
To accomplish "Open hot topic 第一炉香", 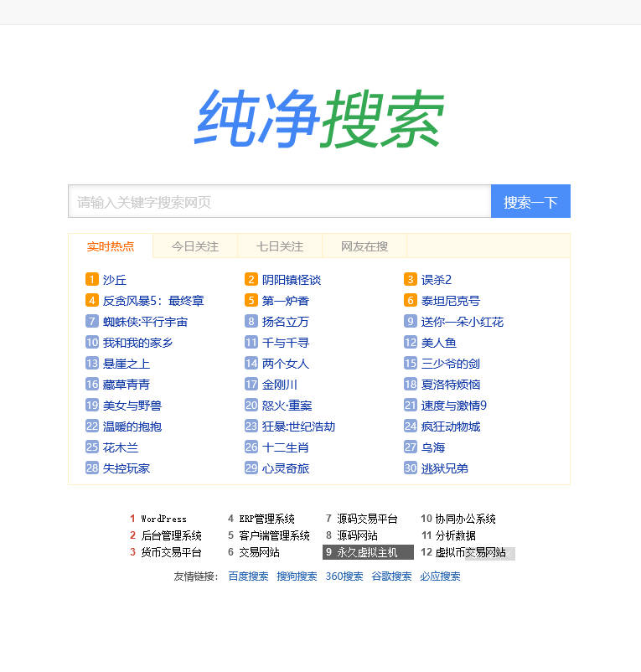I will [x=286, y=301].
